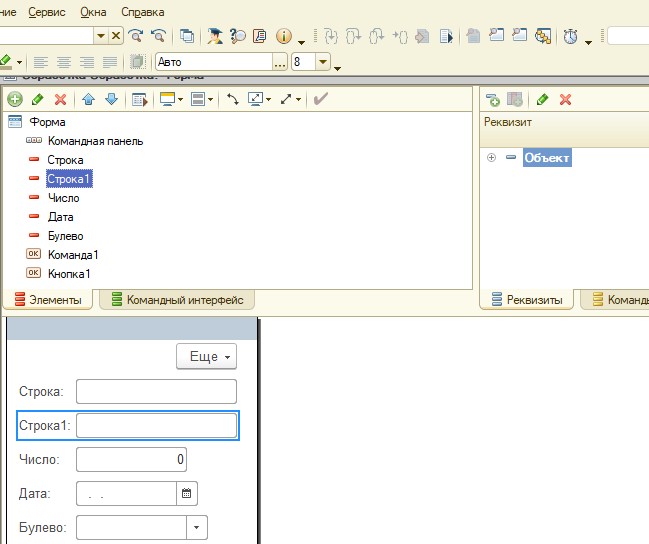Open the Справка menu
This screenshot has width=649, height=544.
point(143,12)
